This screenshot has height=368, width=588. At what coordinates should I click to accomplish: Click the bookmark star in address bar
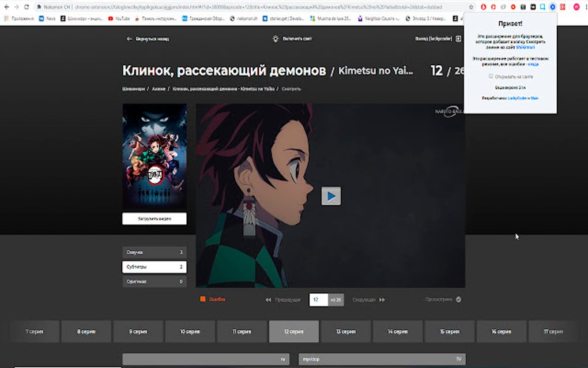point(471,7)
